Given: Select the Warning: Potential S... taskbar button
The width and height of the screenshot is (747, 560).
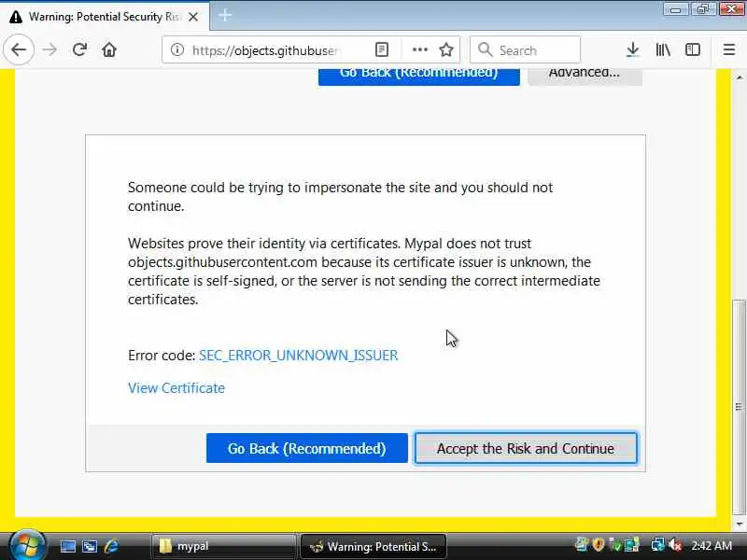Looking at the screenshot, I should click(373, 546).
